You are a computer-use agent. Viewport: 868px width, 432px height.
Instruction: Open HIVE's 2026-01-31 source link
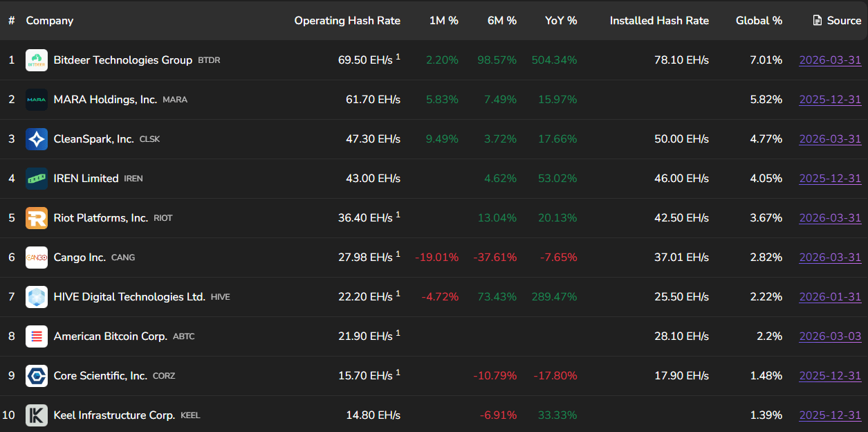click(x=830, y=296)
